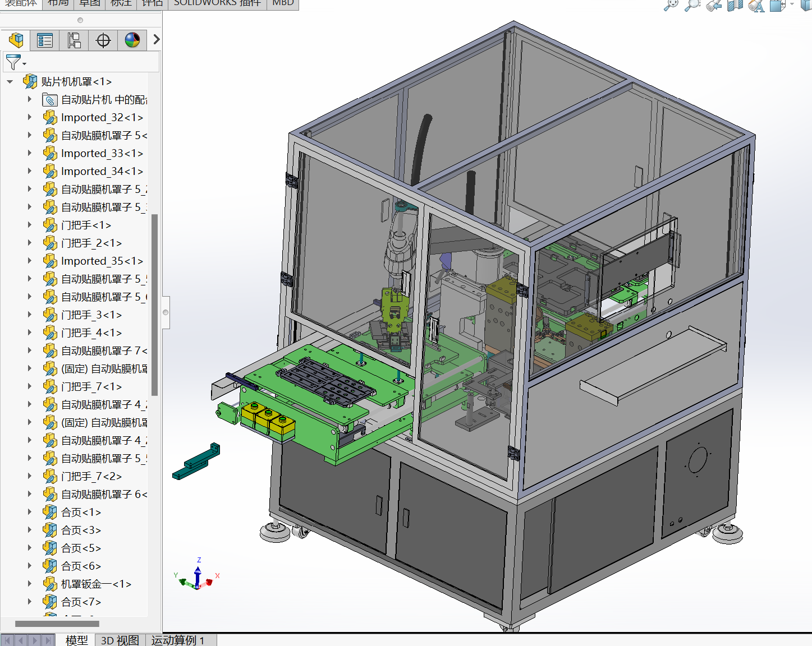Click part icon beside Imported_32<1>
Viewport: 812px width, 646px height.
coord(50,118)
